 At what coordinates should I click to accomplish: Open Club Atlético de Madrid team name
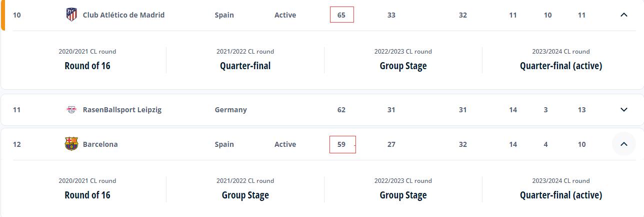[x=123, y=15]
